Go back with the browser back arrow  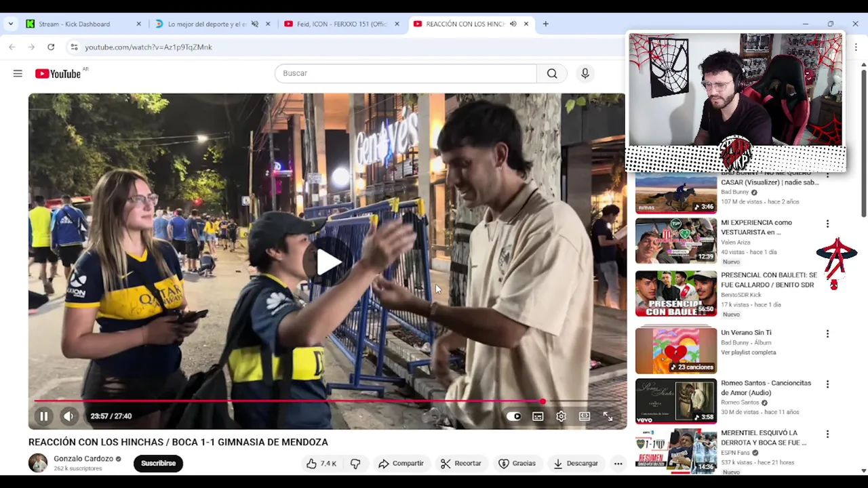point(12,47)
